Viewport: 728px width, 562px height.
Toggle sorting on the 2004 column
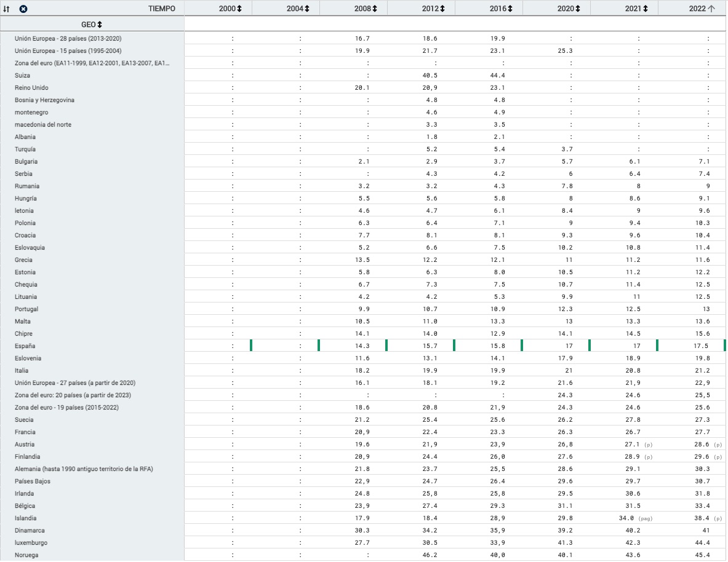306,9
